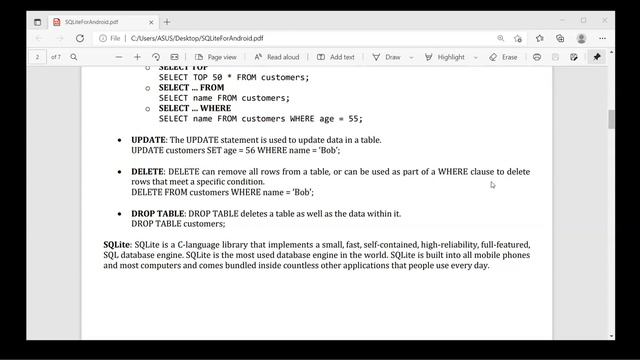This screenshot has width=640, height=360.
Task: Click 'DROP TABLE customers;' example line
Action: (x=178, y=224)
